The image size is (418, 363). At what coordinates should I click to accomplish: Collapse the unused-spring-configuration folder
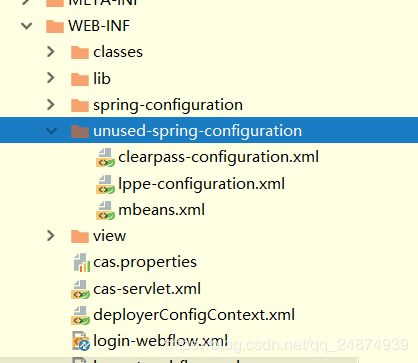click(52, 131)
